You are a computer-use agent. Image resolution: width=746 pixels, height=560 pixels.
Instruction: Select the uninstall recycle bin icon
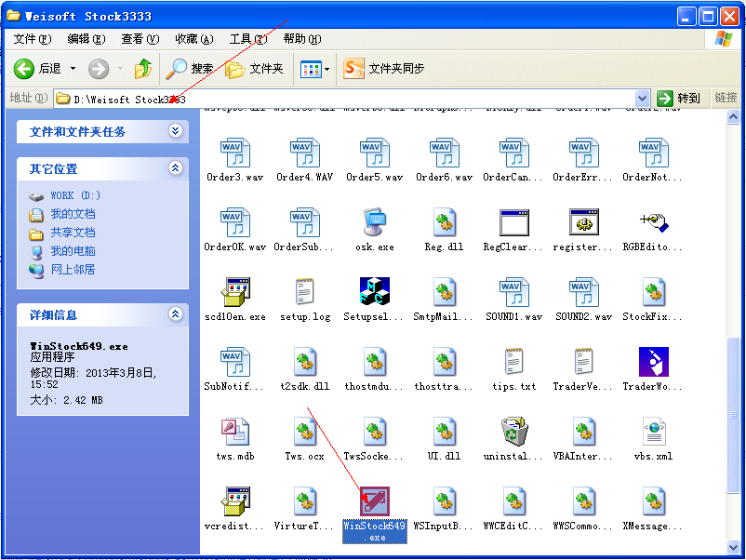click(513, 433)
